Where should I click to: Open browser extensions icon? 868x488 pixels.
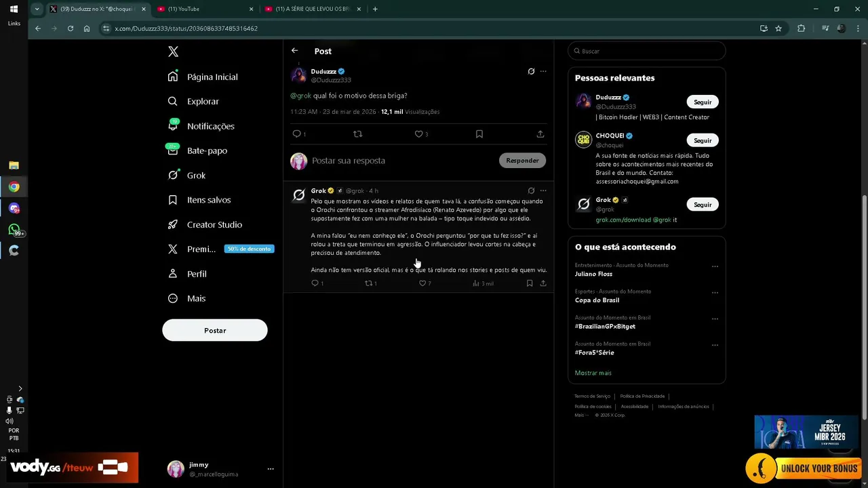[x=802, y=28]
